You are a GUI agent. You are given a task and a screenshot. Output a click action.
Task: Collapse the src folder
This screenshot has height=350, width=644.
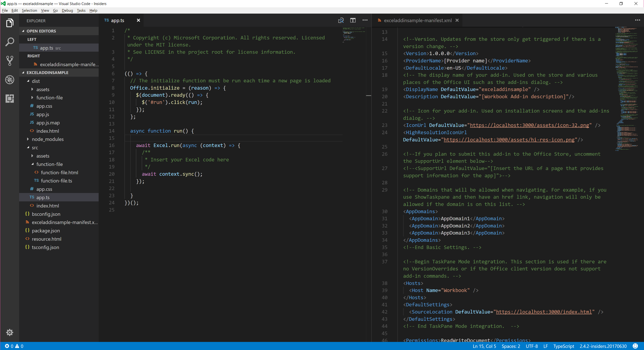[35, 148]
